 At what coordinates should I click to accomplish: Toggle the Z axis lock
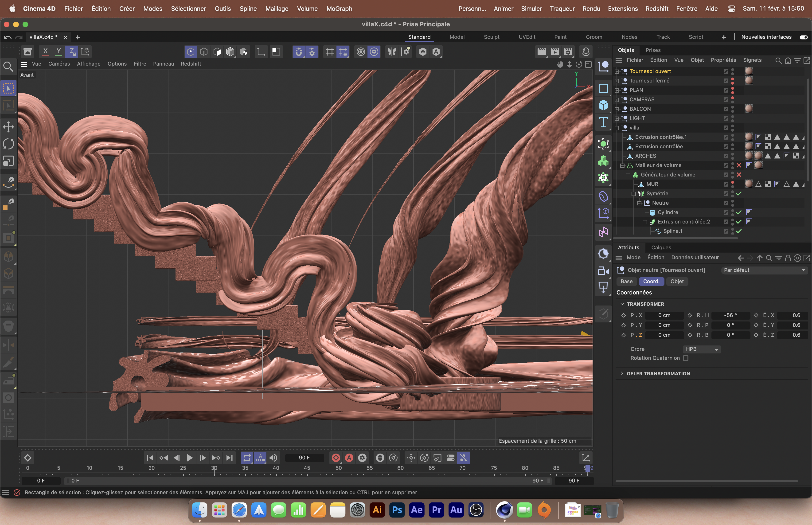coord(72,51)
